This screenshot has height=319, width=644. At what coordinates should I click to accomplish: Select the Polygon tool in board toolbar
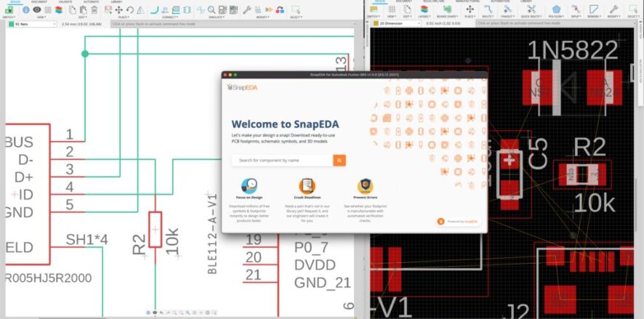coord(556,9)
